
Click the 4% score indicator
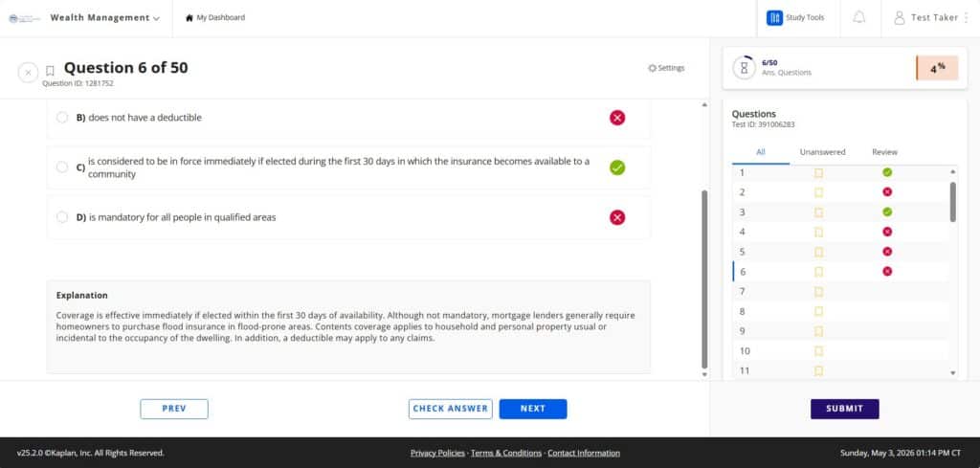tap(937, 68)
